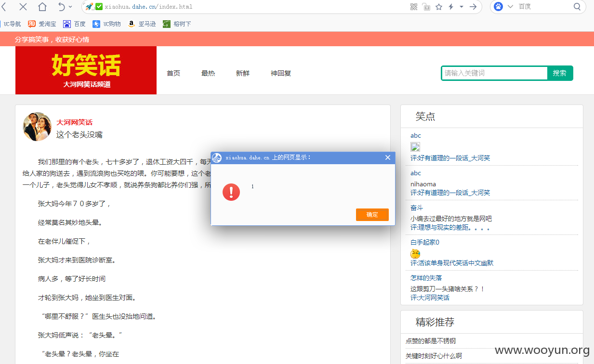Open the 点赞的都是不锈钢 recommendation

(x=431, y=341)
